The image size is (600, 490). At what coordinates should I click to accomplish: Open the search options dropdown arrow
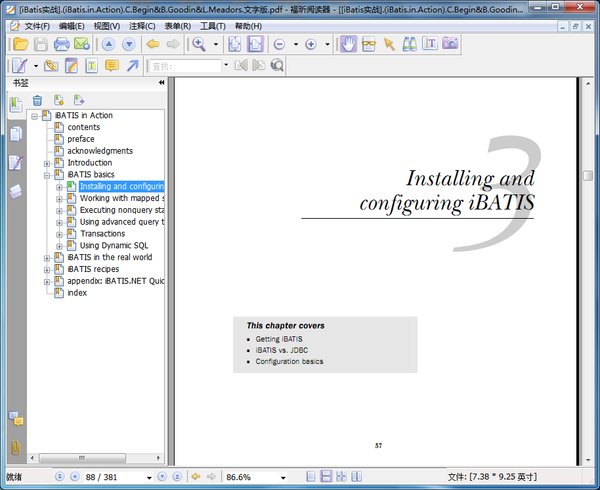click(x=226, y=65)
